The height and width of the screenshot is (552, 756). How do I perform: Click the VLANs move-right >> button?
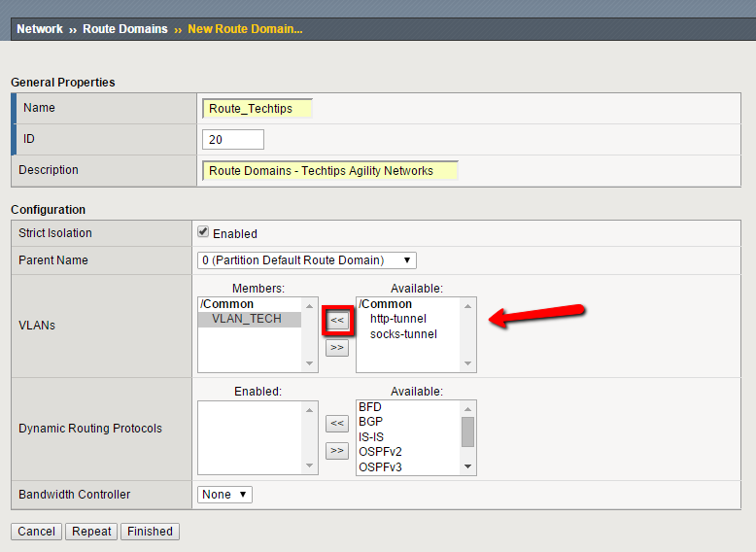[x=337, y=348]
